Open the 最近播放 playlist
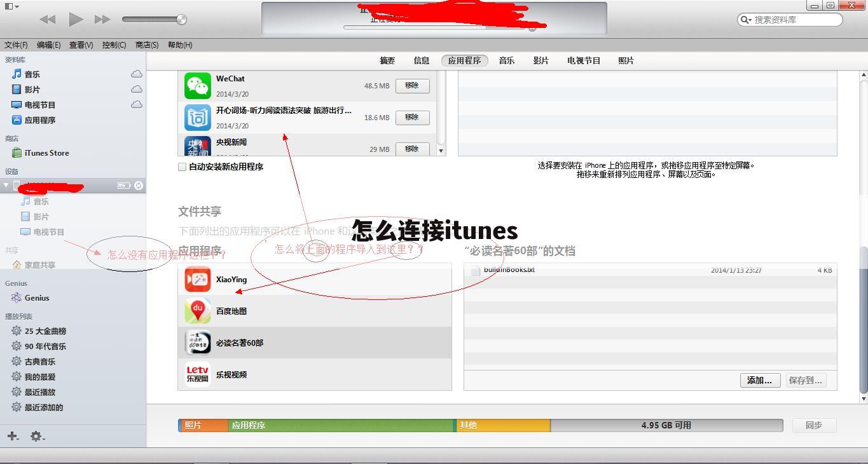The height and width of the screenshot is (464, 868). point(39,392)
